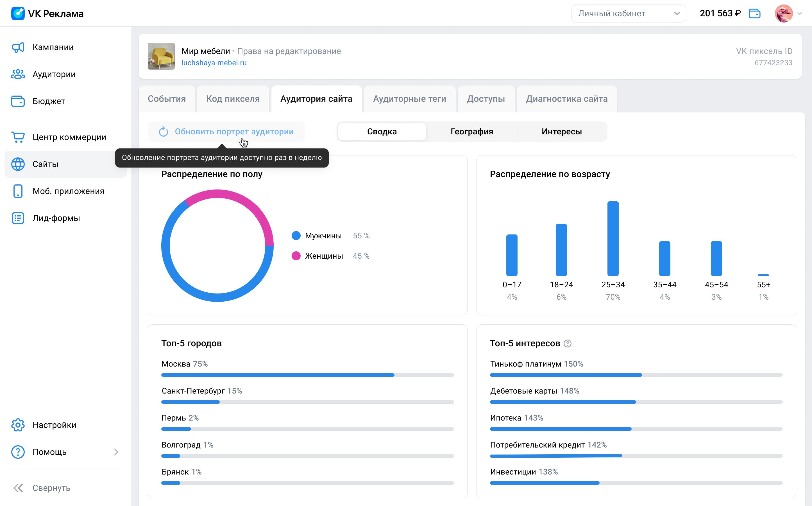Screen dimensions: 812x506
Task: Click the Ипотека 143% label
Action: pos(516,418)
